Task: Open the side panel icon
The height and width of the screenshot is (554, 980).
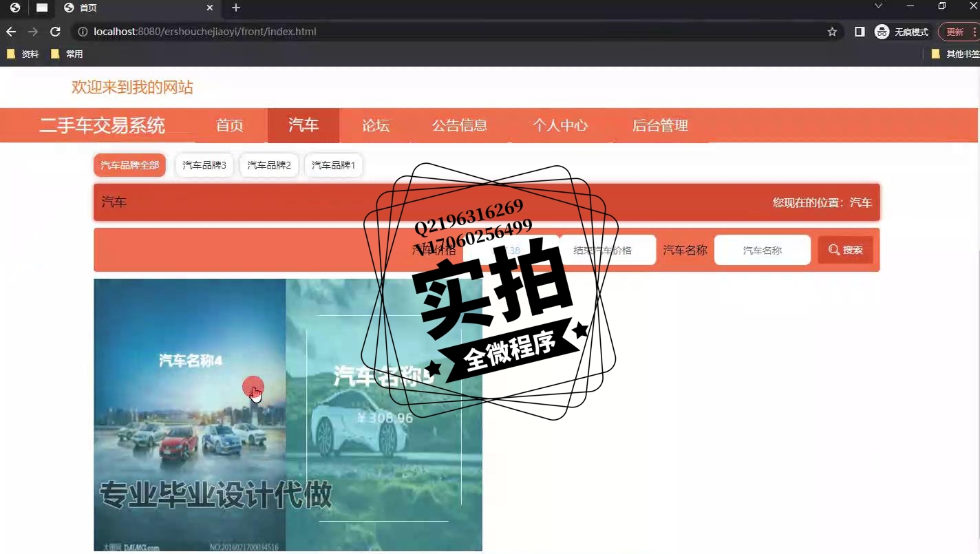Action: point(860,32)
